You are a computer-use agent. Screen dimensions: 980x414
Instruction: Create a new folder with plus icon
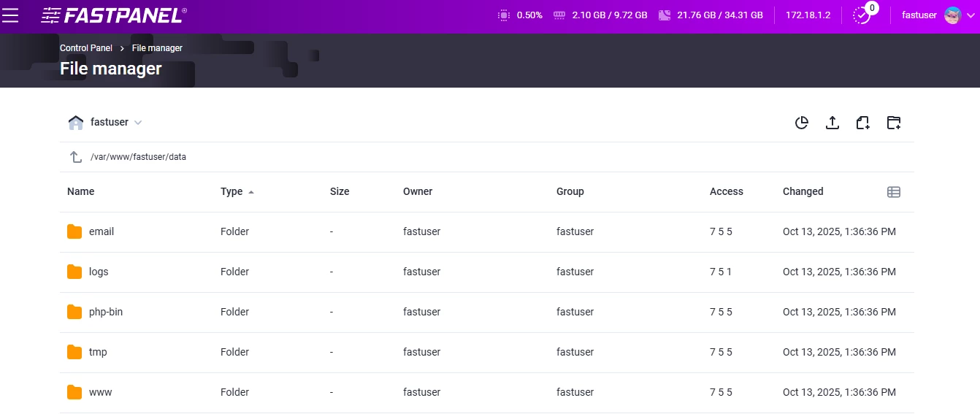tap(894, 123)
